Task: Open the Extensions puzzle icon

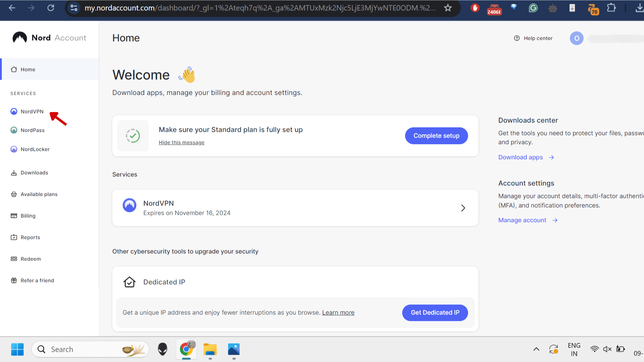Action: click(611, 8)
